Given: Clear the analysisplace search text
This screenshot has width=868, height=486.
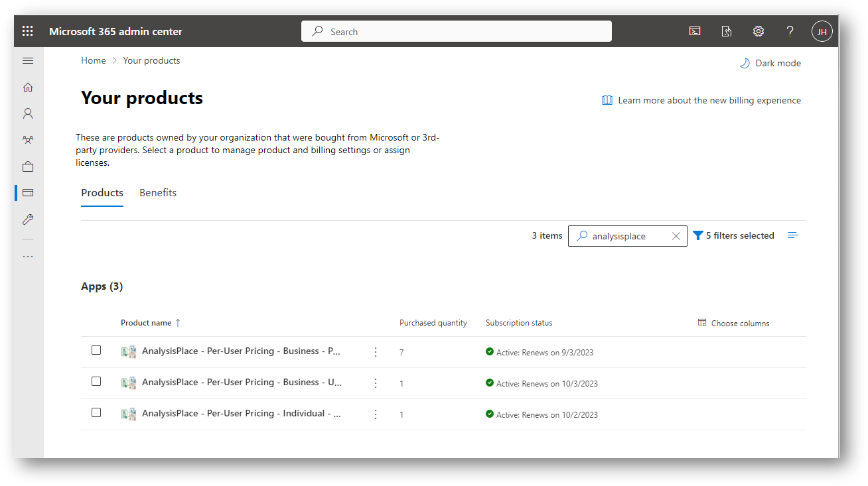Looking at the screenshot, I should (x=676, y=236).
